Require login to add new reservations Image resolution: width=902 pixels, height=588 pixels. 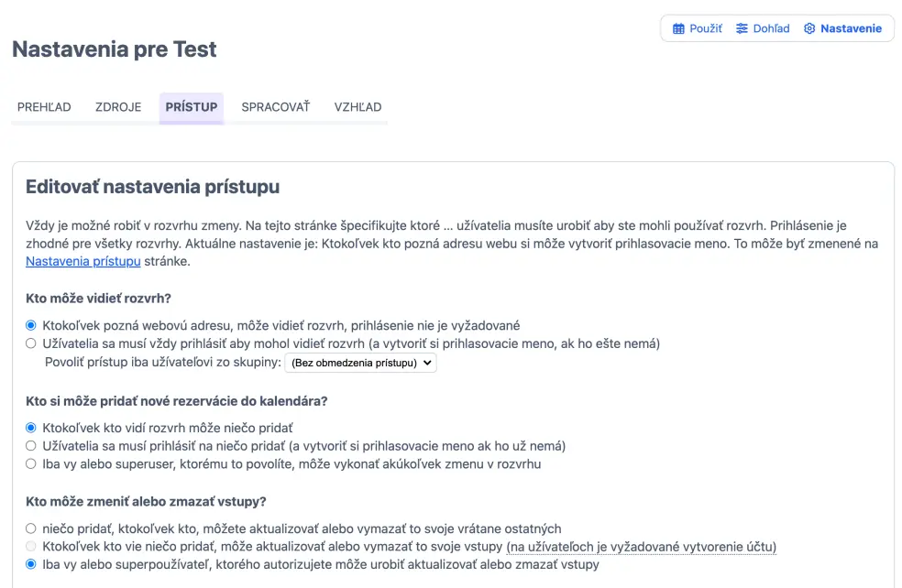(x=31, y=446)
